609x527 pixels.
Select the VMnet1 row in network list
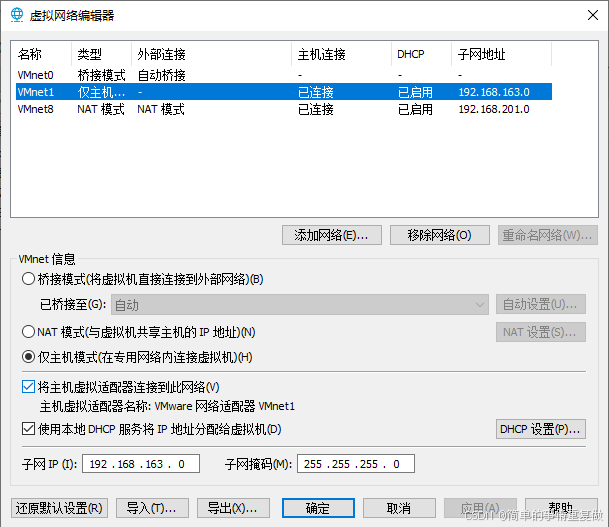[x=284, y=92]
